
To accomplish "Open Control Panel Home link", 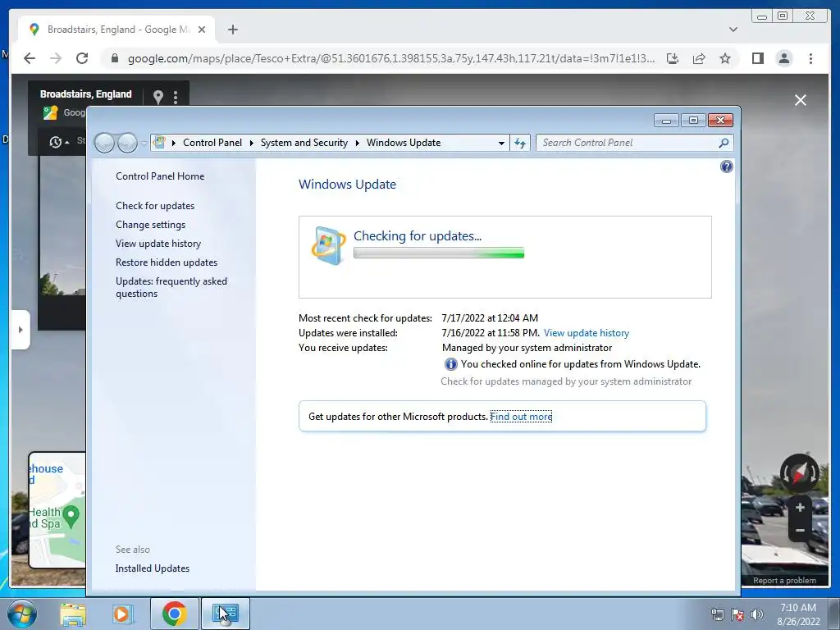I will click(160, 176).
